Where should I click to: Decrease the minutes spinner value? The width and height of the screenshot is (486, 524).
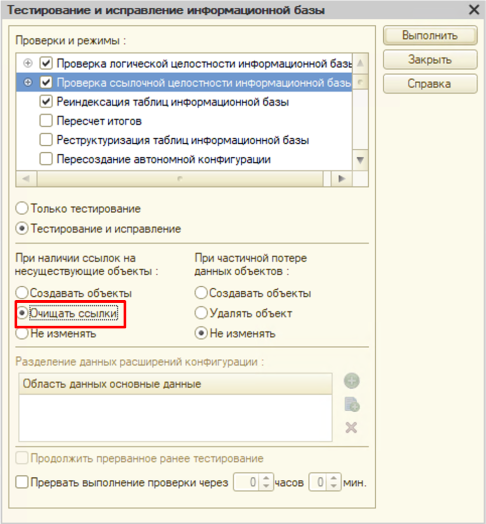tap(334, 486)
